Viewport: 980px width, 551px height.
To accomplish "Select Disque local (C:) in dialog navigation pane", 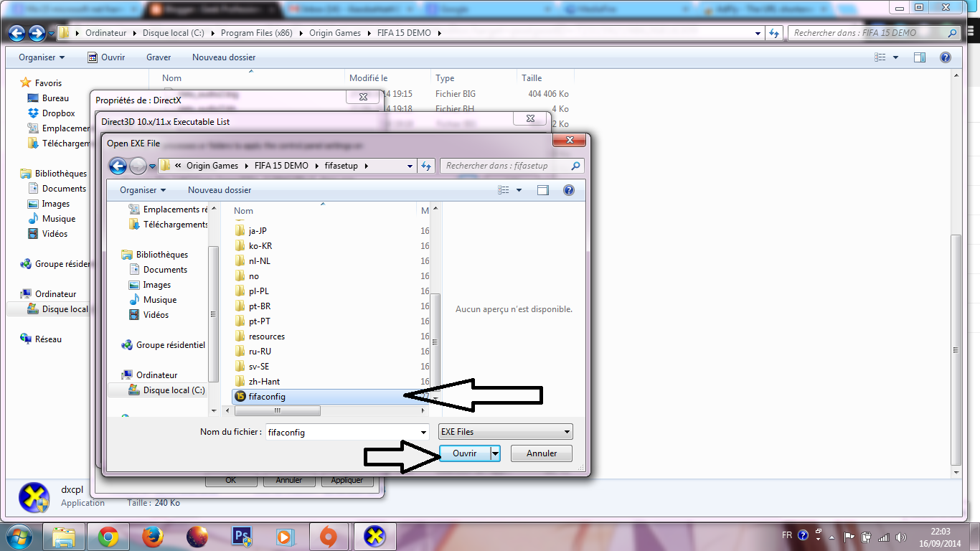I will [x=166, y=390].
